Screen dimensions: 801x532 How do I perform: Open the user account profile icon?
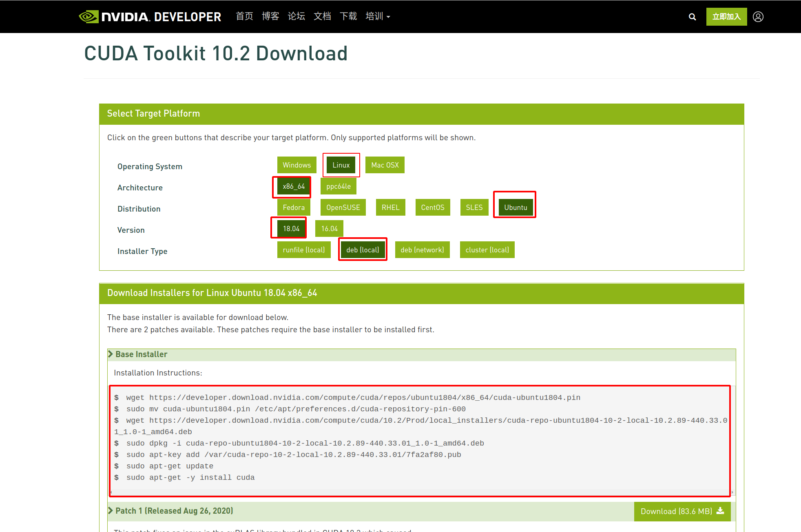click(758, 17)
